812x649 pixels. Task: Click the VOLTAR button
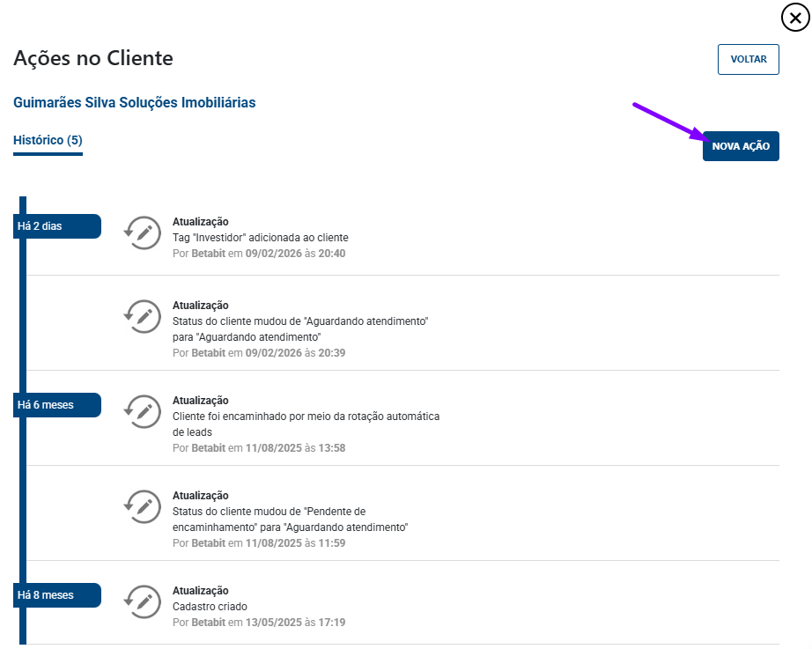748,60
